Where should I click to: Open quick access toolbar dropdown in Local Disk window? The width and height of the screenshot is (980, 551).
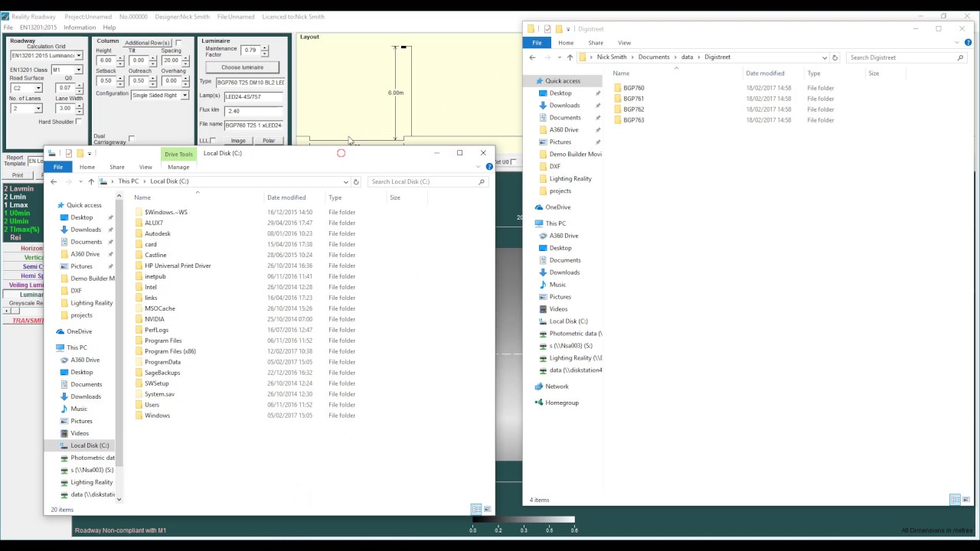90,153
